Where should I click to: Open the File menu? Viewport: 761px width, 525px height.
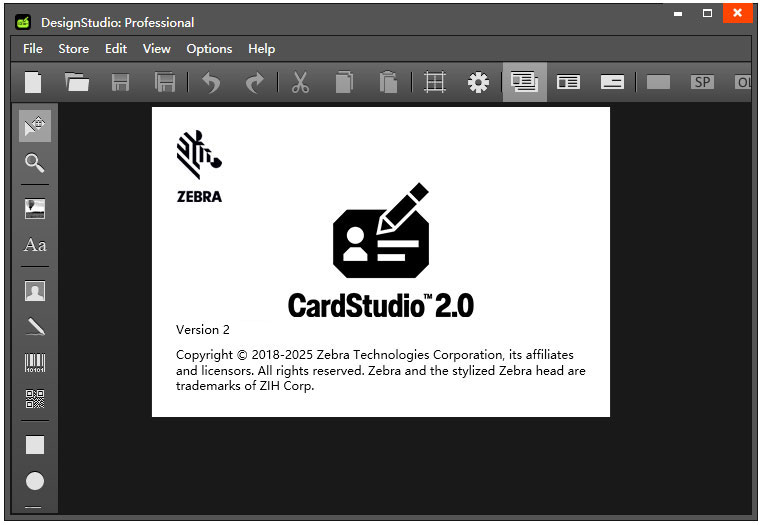point(33,49)
